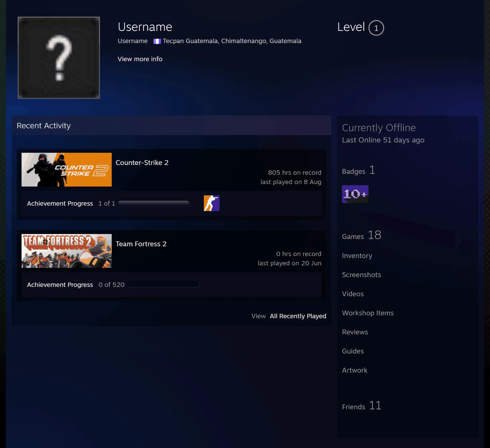Click the '0 of 520' achievement count
Screen dimensions: 490x448
[112, 285]
